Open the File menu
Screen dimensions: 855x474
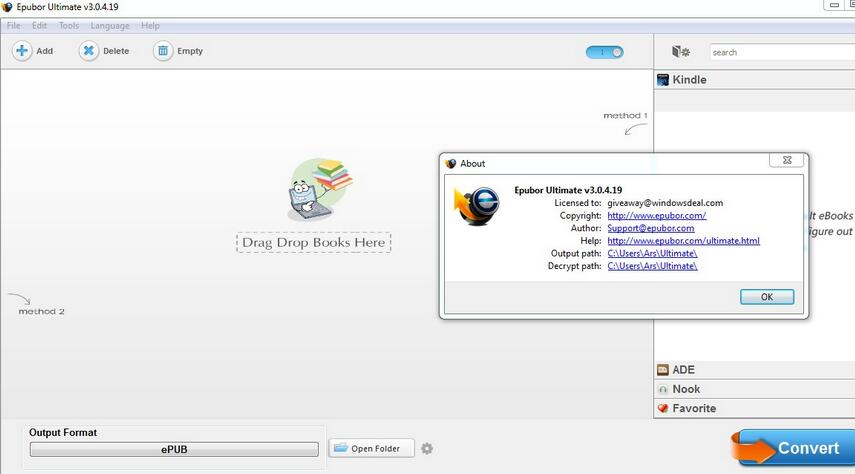point(14,26)
